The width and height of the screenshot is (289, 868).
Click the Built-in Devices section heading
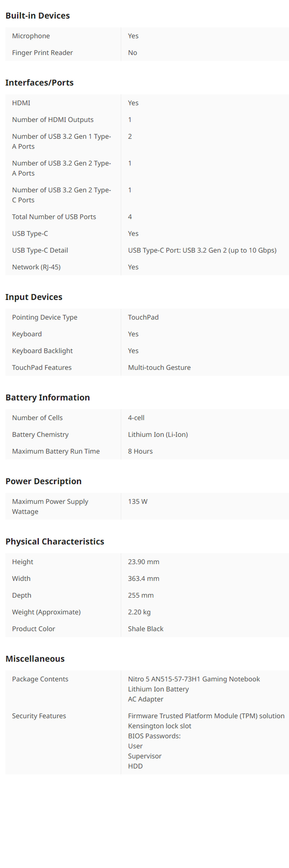(38, 16)
